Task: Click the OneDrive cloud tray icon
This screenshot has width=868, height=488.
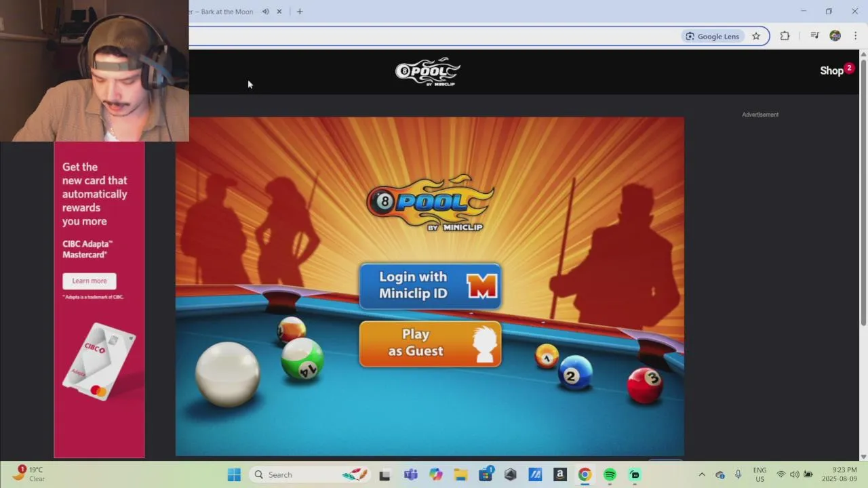Action: 720,474
